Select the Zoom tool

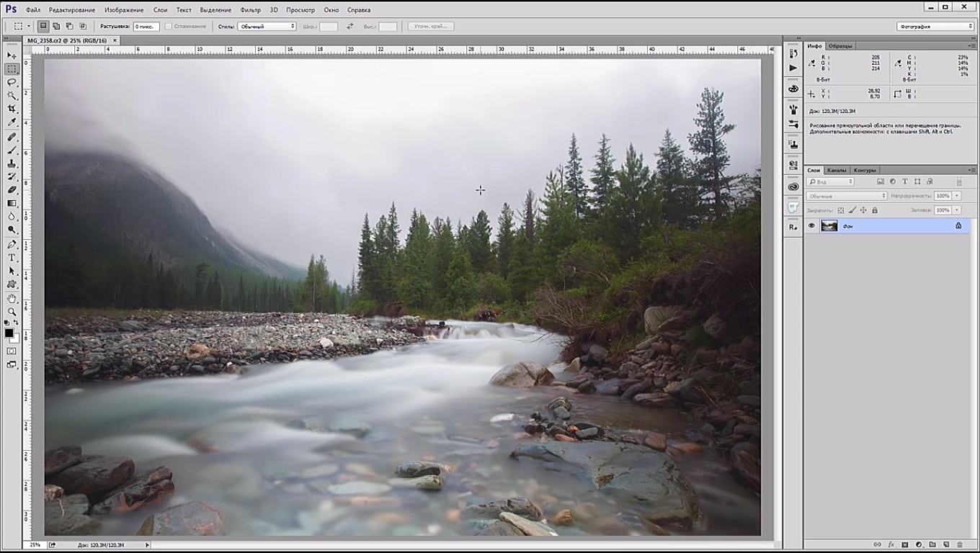[x=12, y=312]
